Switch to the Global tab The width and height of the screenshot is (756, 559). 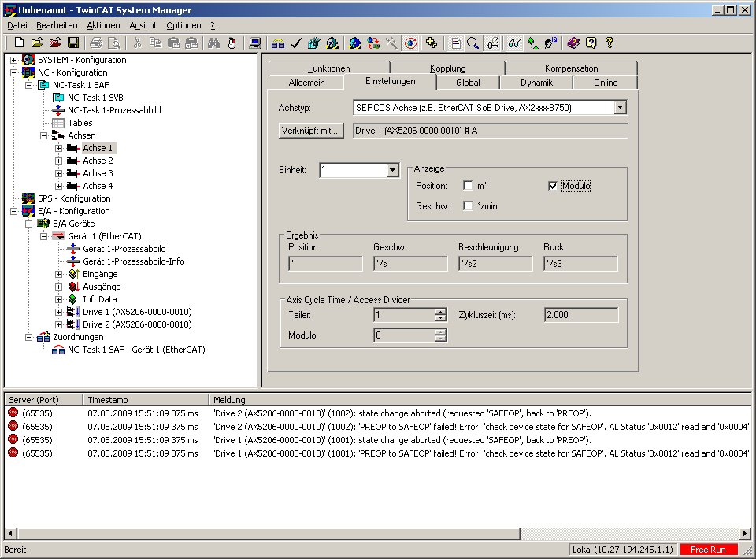468,83
